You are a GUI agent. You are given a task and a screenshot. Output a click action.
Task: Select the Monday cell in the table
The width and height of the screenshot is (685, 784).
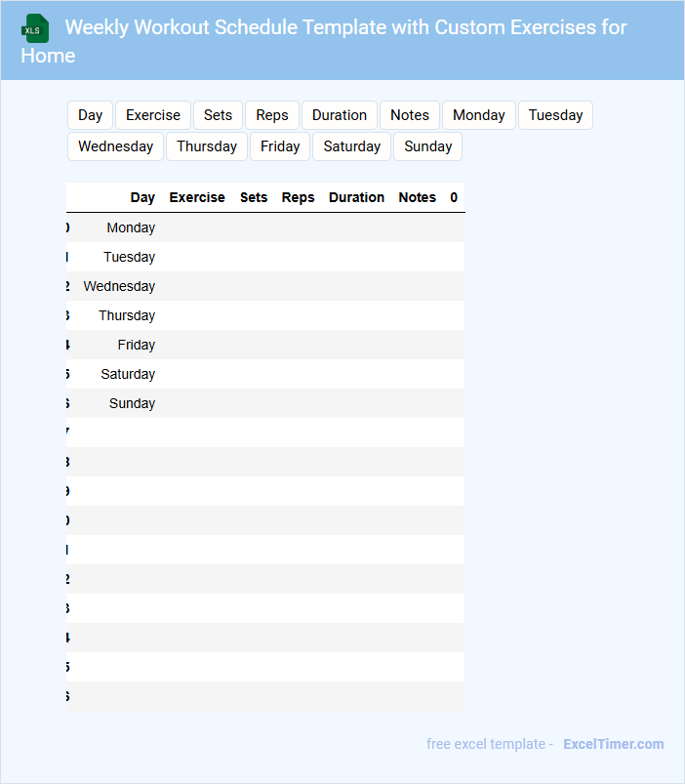point(131,228)
